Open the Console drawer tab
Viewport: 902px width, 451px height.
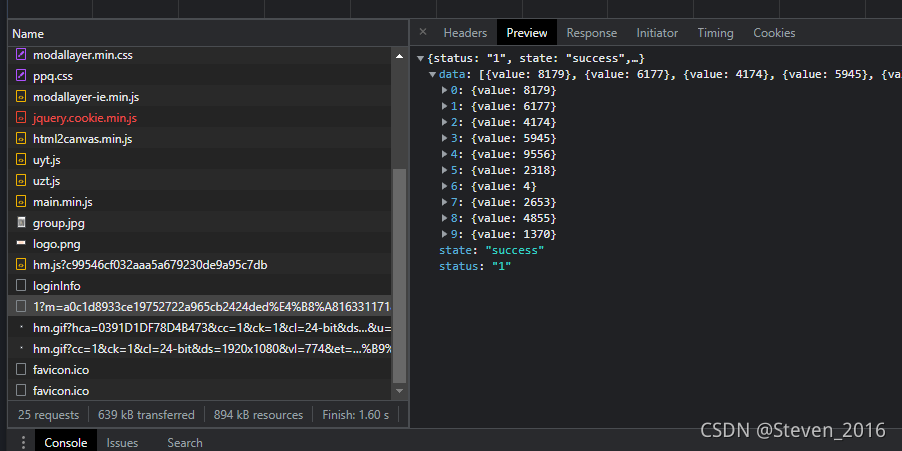(x=66, y=442)
